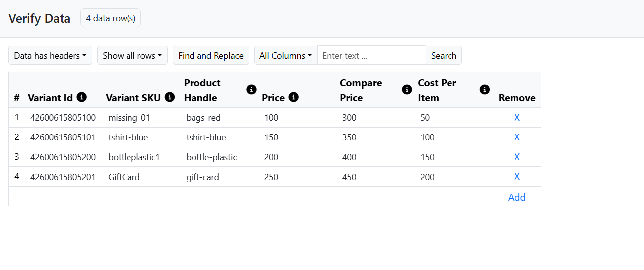Image resolution: width=644 pixels, height=270 pixels.
Task: Open Find and Replace
Action: pos(211,55)
